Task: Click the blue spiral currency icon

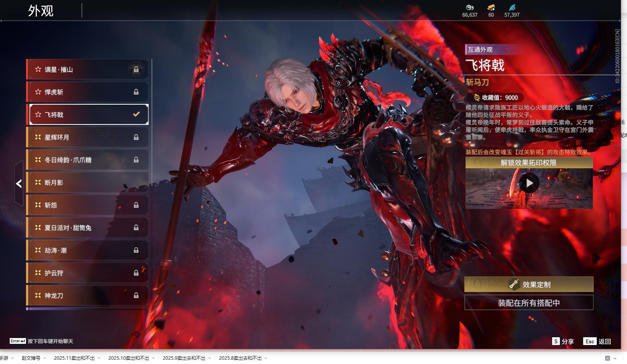Action: (x=512, y=7)
